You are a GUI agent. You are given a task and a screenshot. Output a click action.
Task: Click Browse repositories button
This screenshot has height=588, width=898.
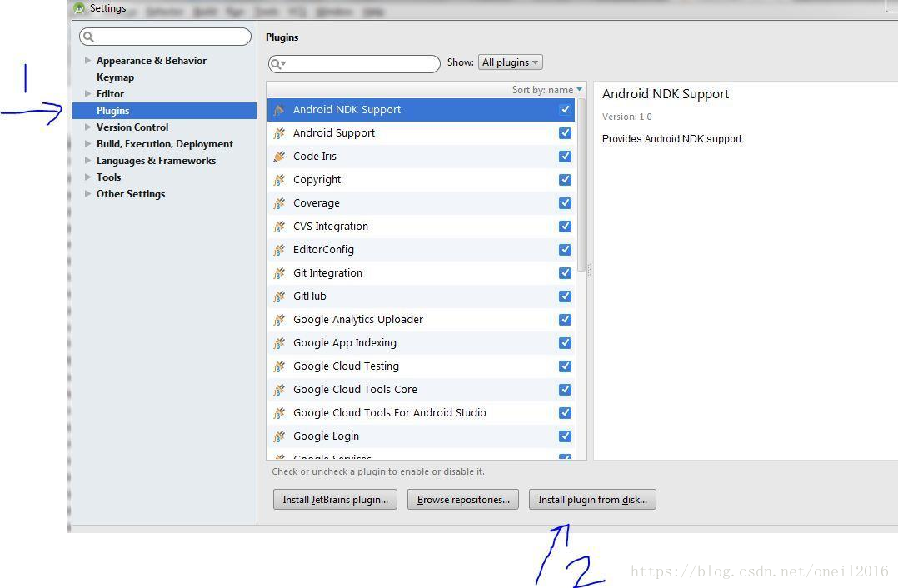[463, 499]
